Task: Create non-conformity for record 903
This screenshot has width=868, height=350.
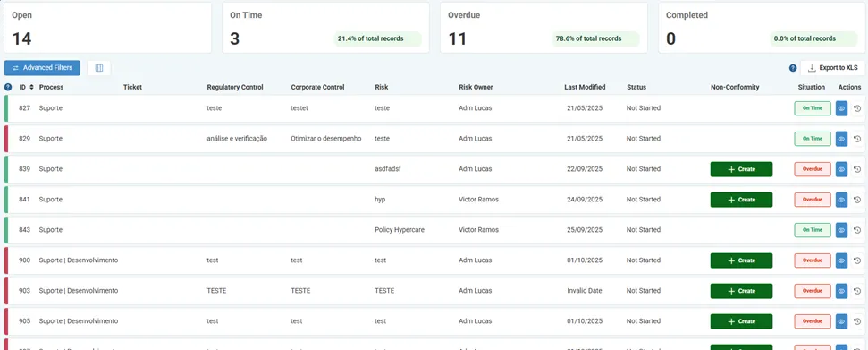Action: [x=741, y=291]
